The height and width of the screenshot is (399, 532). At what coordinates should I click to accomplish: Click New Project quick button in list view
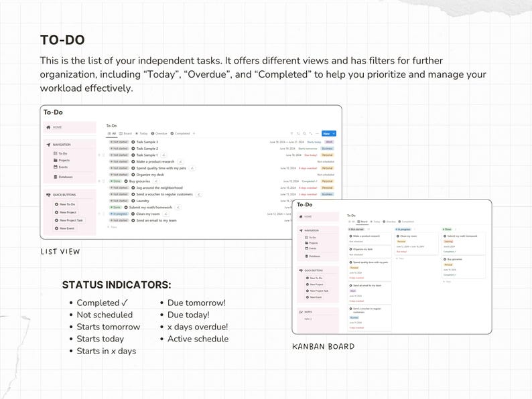pyautogui.click(x=66, y=212)
